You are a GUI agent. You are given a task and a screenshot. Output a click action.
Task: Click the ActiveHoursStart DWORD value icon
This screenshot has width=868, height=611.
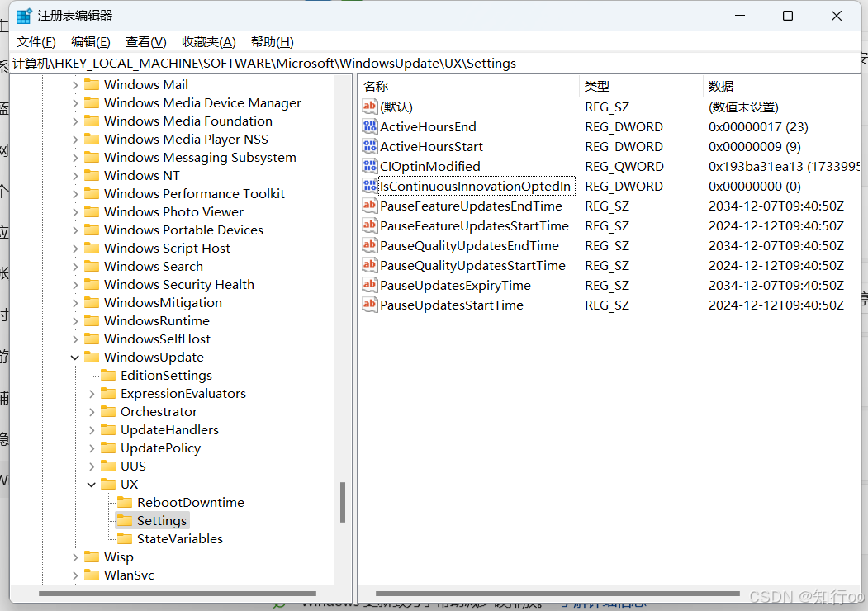[369, 147]
